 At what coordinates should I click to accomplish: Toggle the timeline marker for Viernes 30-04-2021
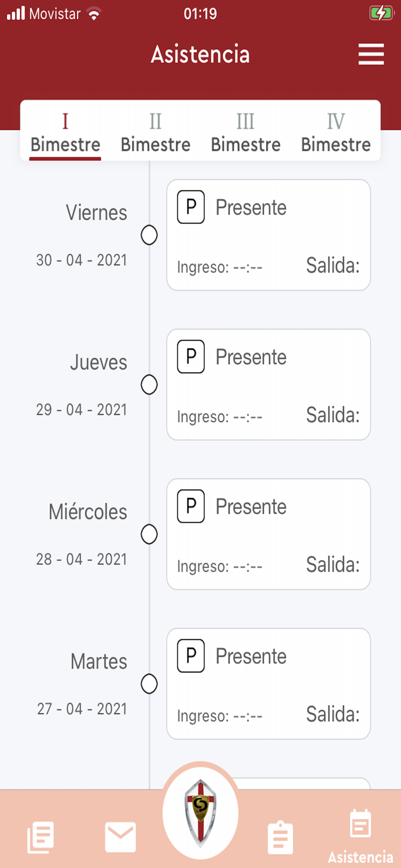click(x=149, y=235)
